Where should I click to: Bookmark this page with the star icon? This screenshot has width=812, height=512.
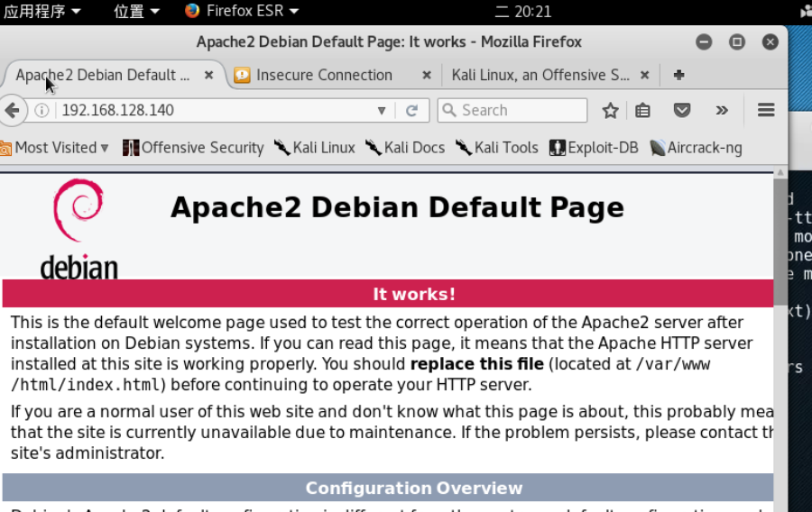[x=610, y=110]
